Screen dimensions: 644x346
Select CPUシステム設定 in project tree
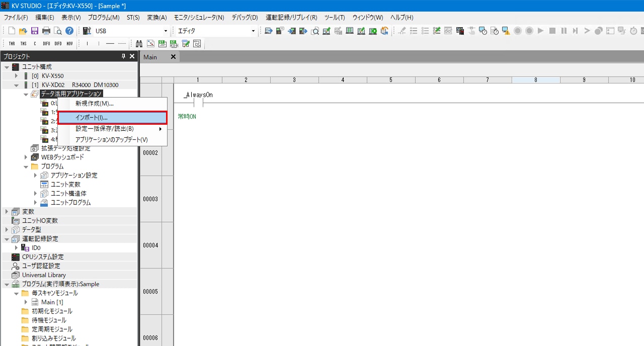point(43,257)
